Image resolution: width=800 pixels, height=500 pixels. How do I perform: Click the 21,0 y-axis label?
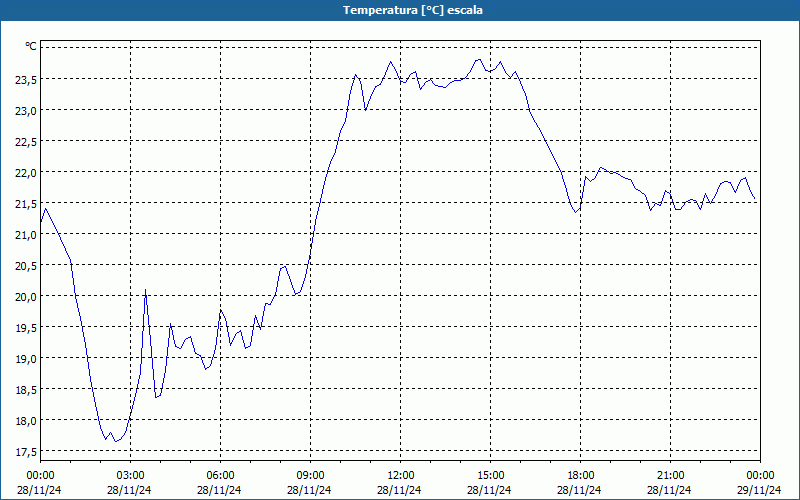point(26,234)
